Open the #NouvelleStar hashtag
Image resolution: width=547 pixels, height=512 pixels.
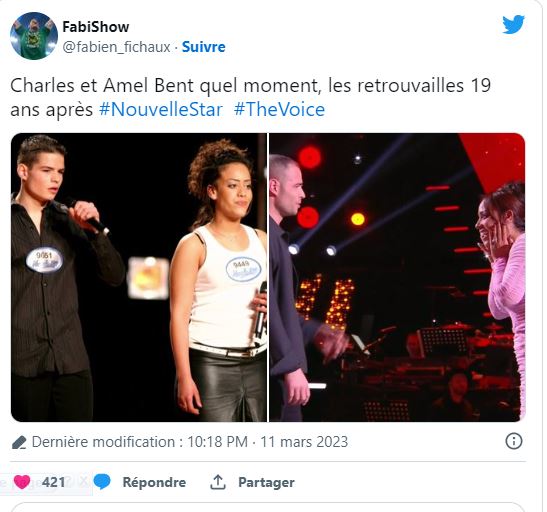point(161,110)
